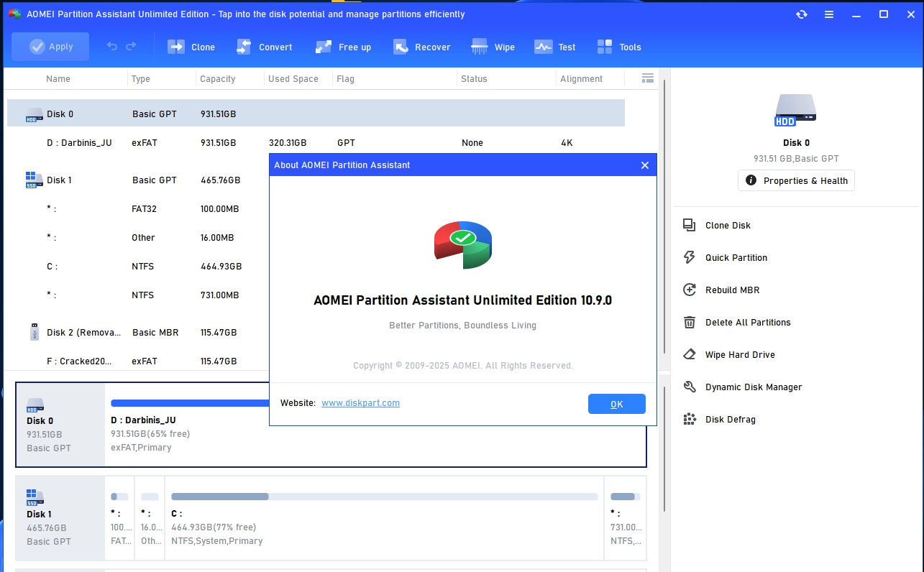Open the Recover tool

(x=422, y=47)
